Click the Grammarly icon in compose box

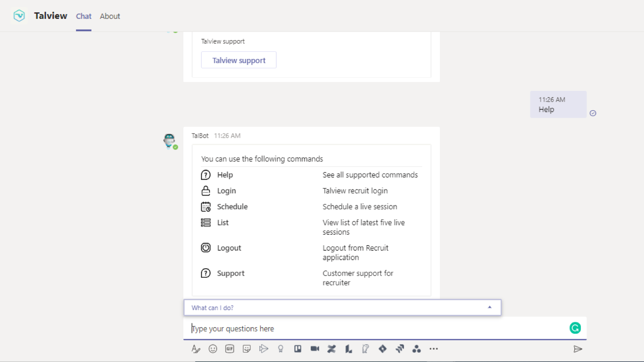(x=575, y=328)
